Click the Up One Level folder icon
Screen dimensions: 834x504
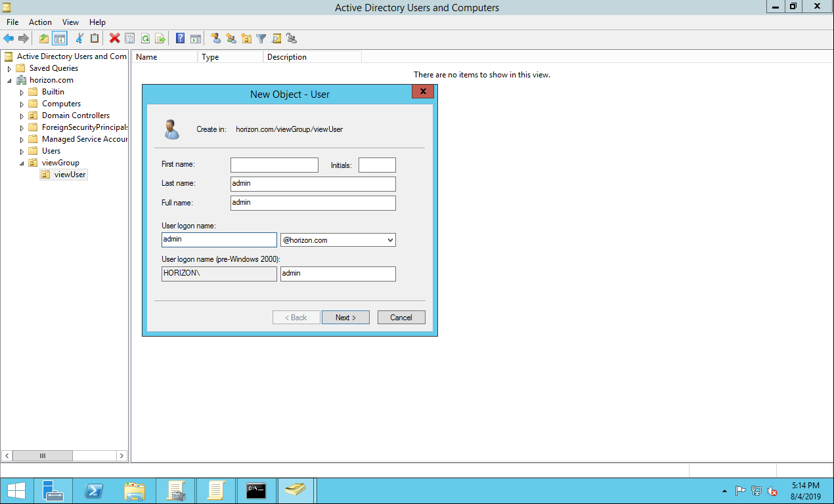[x=43, y=39]
